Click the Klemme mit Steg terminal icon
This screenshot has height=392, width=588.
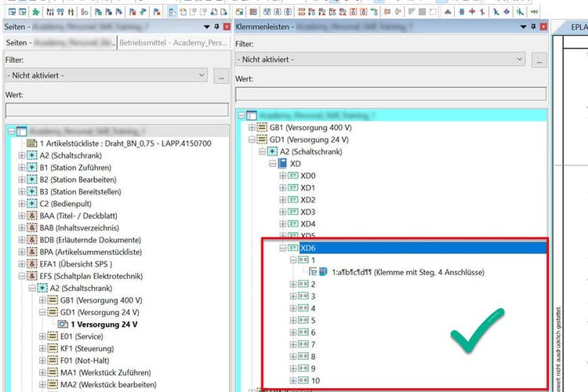322,272
